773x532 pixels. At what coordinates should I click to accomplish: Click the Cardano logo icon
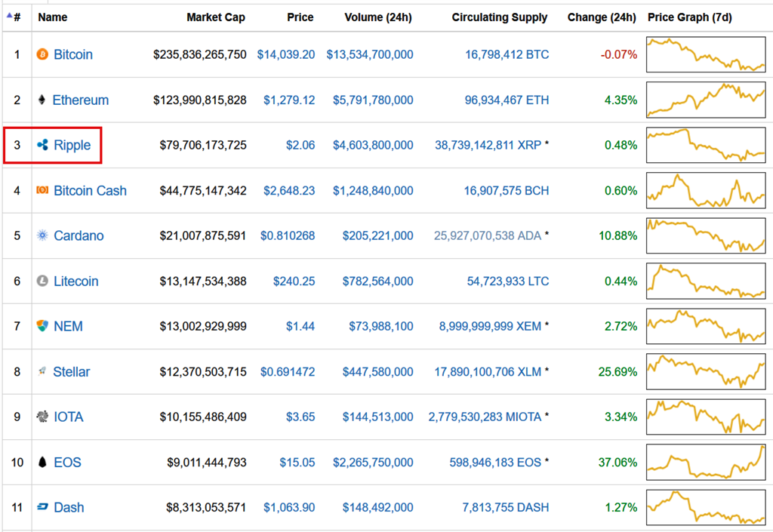(x=42, y=235)
